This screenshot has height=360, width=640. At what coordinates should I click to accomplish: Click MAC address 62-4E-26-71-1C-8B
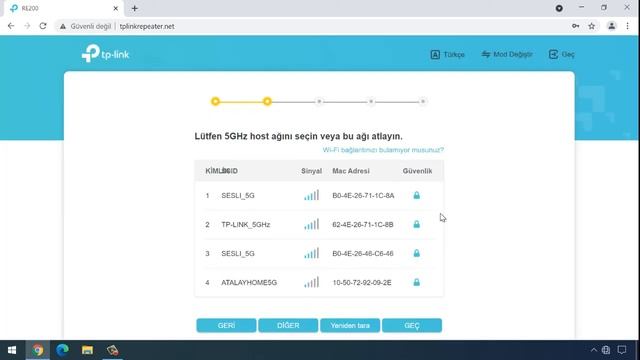pyautogui.click(x=363, y=224)
